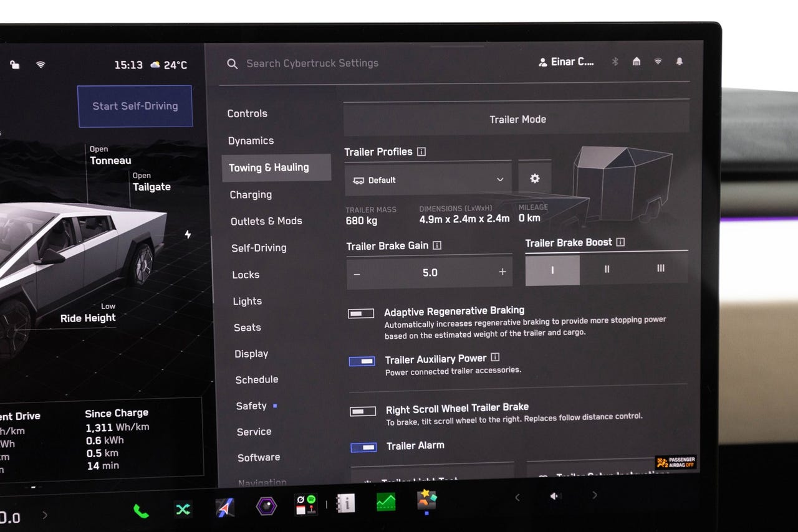798x532 pixels.
Task: Go to Service settings
Action: 254,432
